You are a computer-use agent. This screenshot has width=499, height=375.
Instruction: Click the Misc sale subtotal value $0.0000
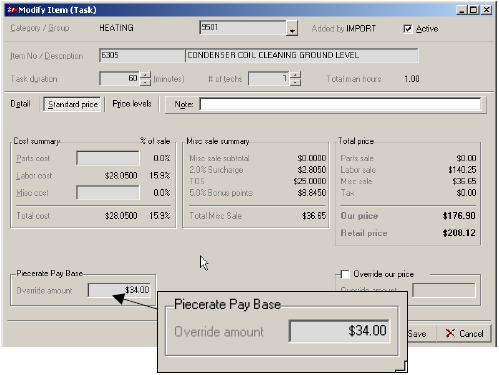click(x=312, y=158)
